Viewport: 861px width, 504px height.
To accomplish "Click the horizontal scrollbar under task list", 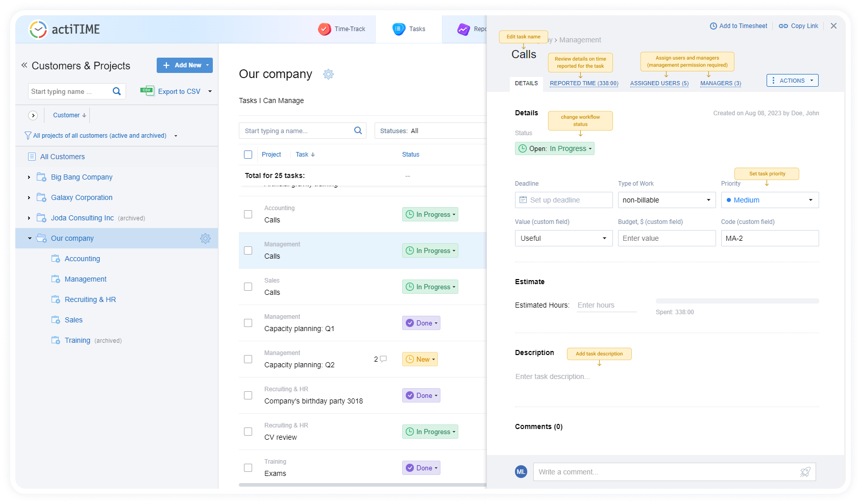I will tap(362, 485).
